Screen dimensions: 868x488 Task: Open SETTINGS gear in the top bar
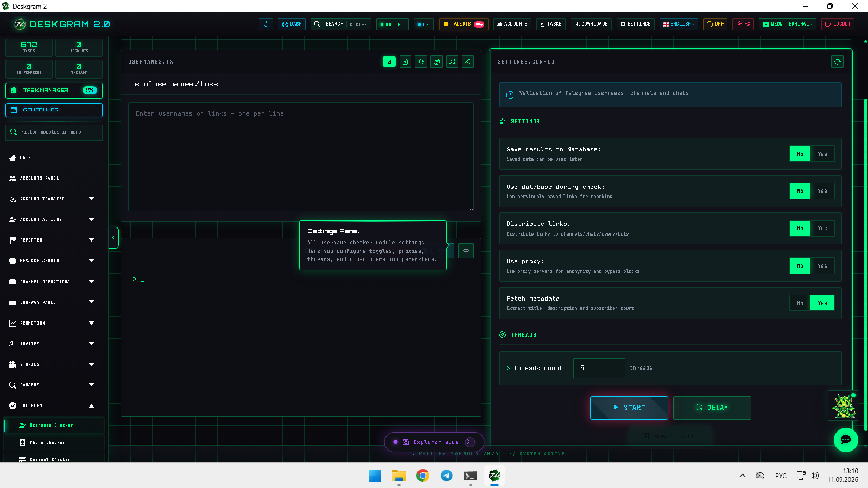[x=636, y=24]
